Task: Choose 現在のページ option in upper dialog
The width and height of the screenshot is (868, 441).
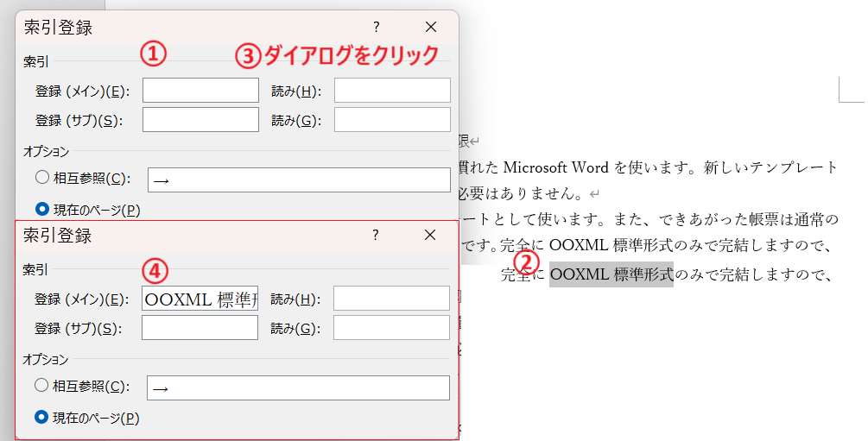Action: [42, 209]
